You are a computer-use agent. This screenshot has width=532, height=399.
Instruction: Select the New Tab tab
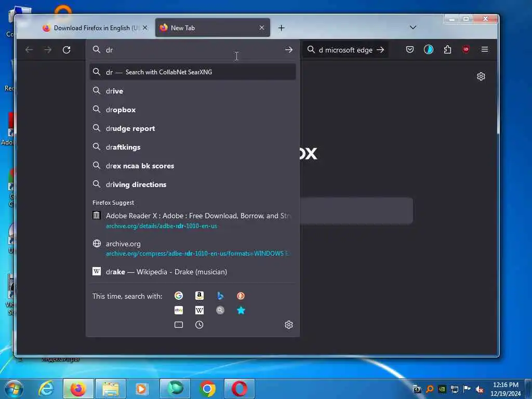tap(212, 28)
